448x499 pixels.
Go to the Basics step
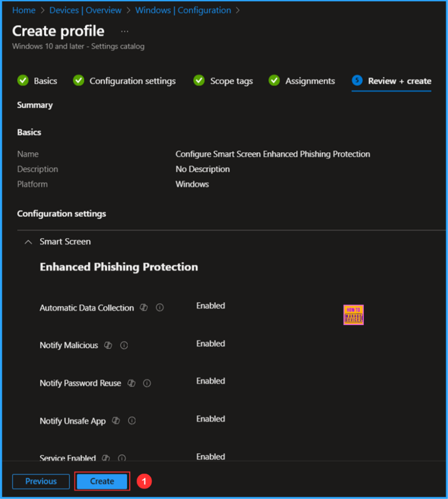(x=37, y=81)
